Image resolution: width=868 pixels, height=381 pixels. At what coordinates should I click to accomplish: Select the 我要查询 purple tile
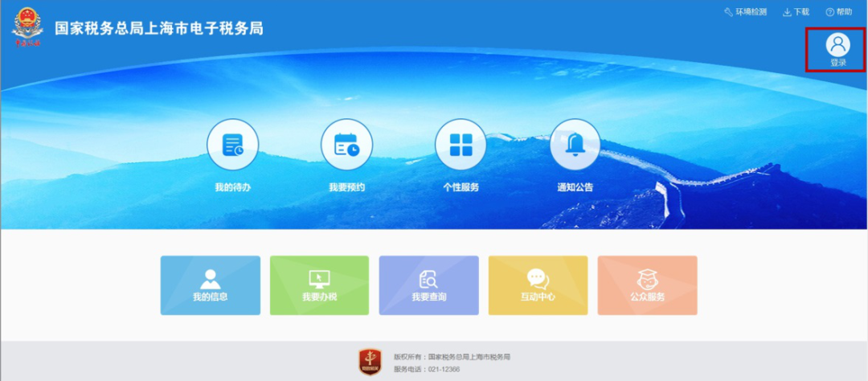[x=429, y=285]
